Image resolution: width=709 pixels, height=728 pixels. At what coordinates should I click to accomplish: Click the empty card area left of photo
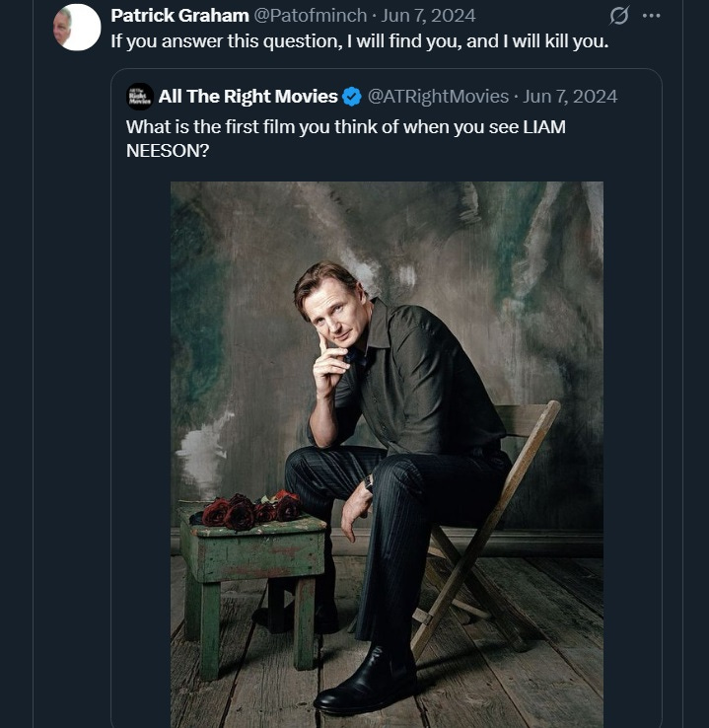(141, 444)
